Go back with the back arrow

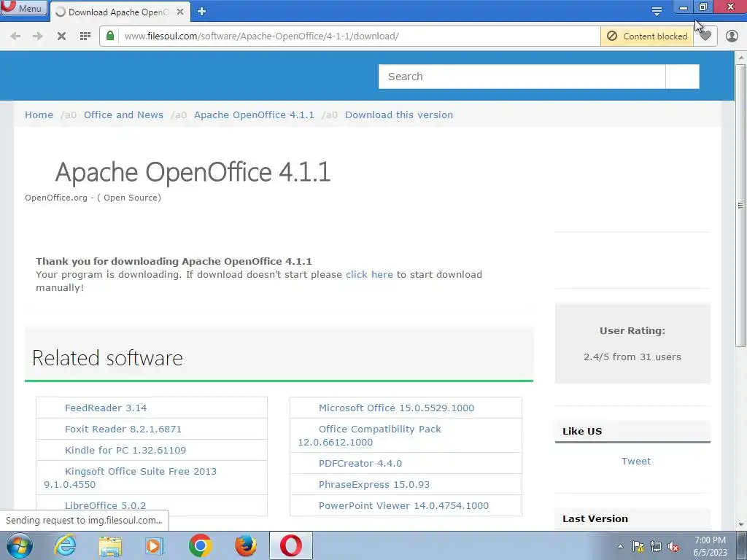tap(15, 36)
